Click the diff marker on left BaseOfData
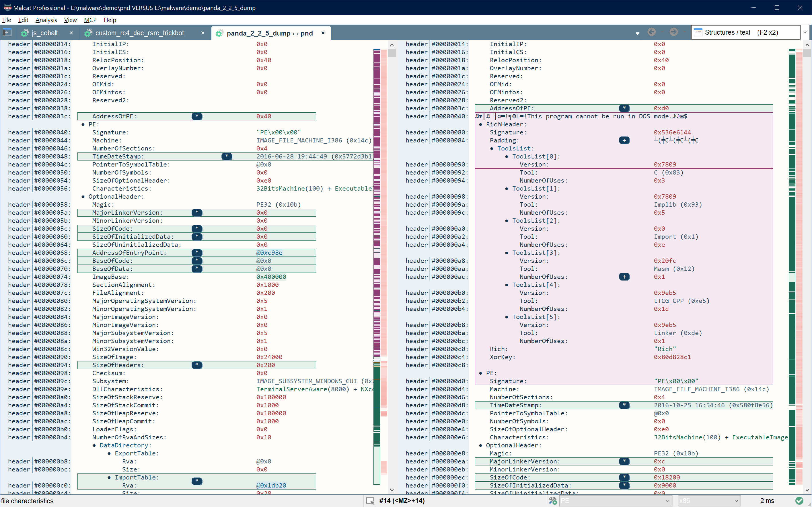This screenshot has width=812, height=507. pos(197,269)
